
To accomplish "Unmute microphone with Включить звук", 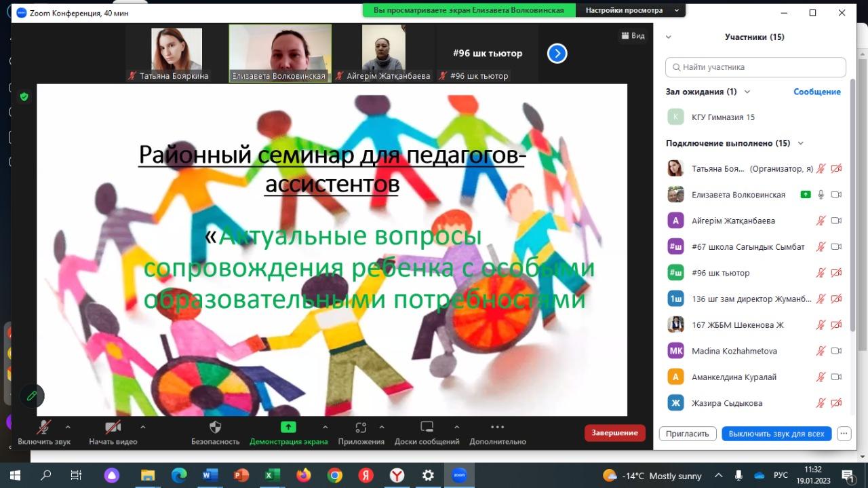I will tap(44, 428).
